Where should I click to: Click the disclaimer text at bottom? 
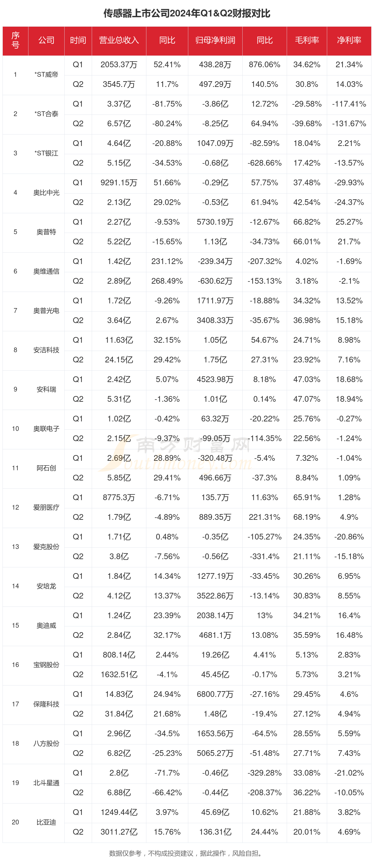coord(187,853)
